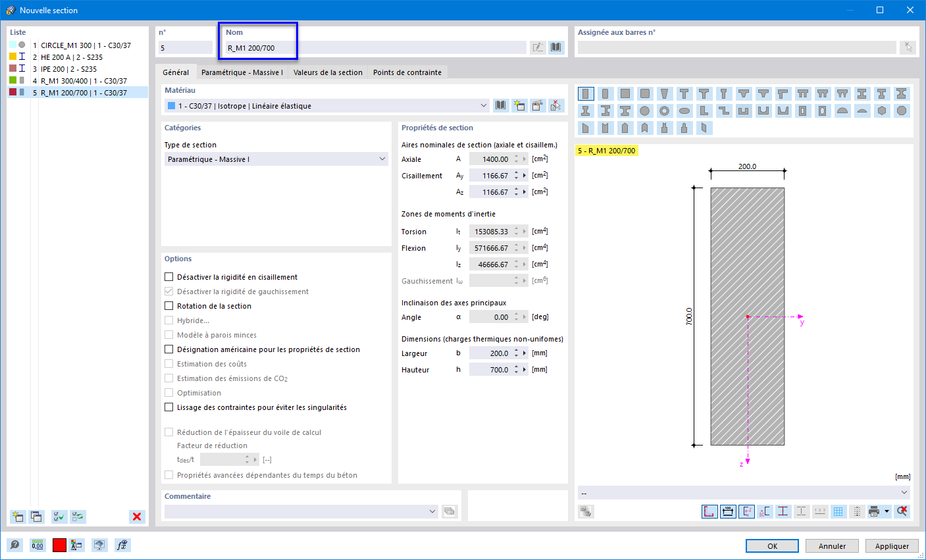The height and width of the screenshot is (560, 926).
Task: Open the Valeurs de la section tab
Action: [328, 72]
